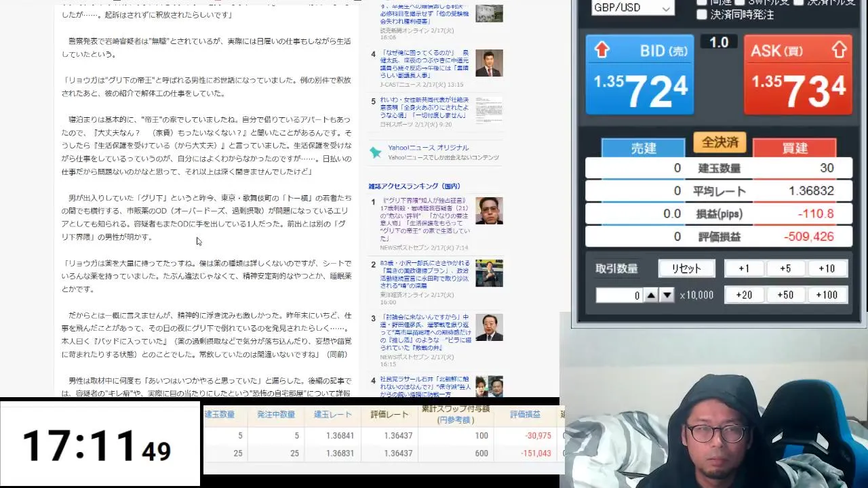Click the spread value 1.0 indicator

(x=719, y=42)
